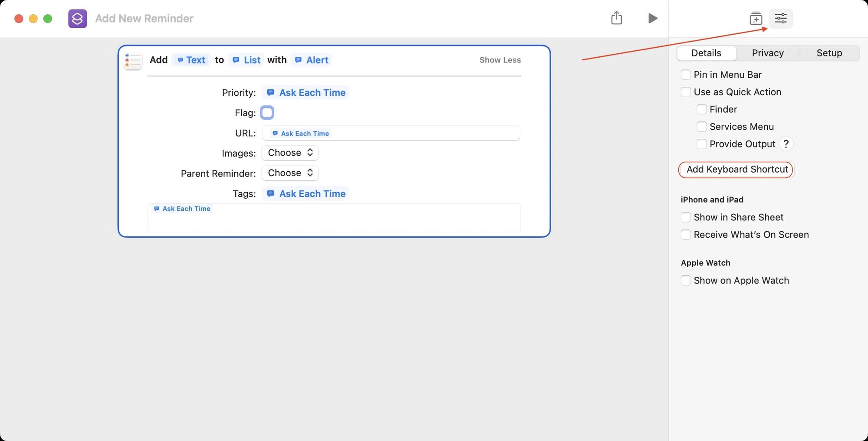Open the share sheet icon
This screenshot has height=441, width=868.
point(617,18)
